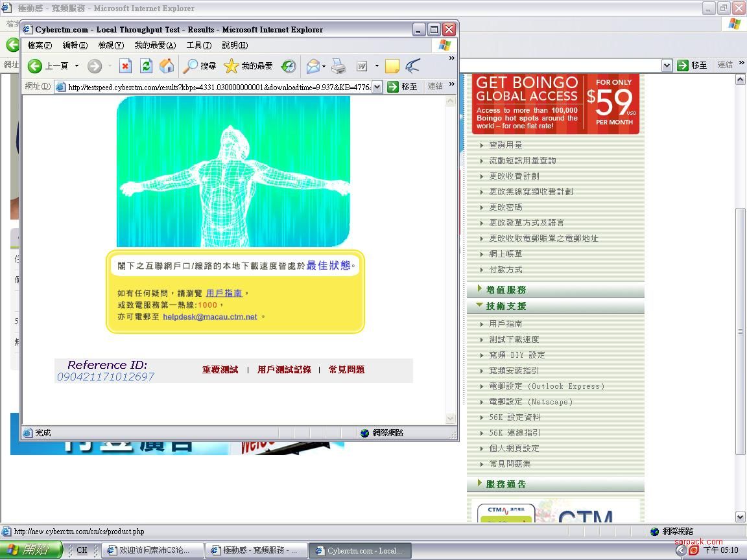Screen dimensions: 747x560
Task: Click the Refresh page icon
Action: [x=147, y=66]
